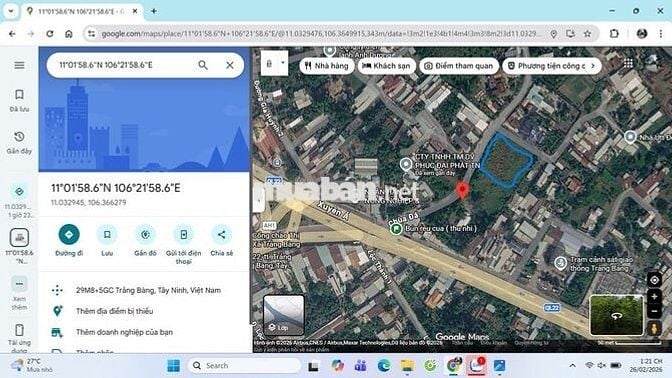Open the weather widget showing 27°C
672x378 pixels.
(32, 365)
